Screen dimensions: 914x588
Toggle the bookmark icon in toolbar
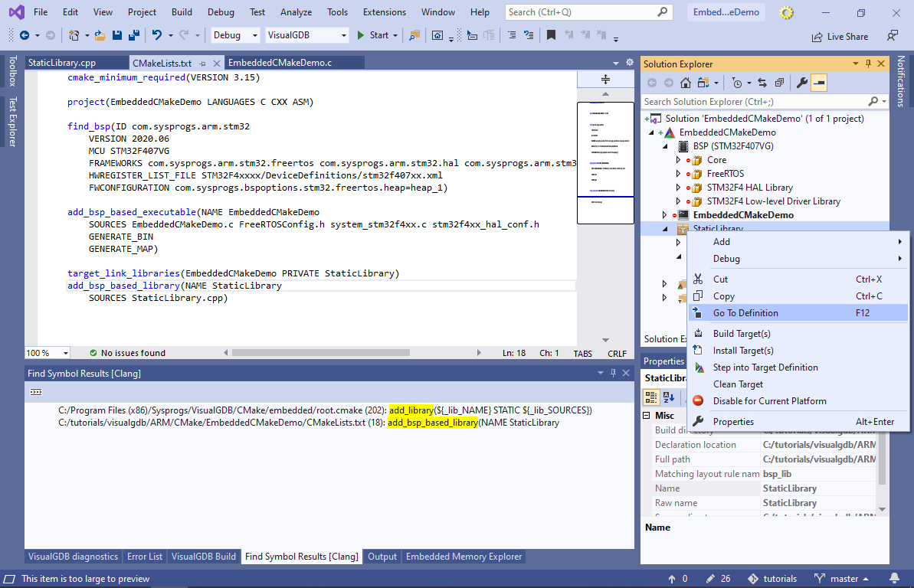click(x=551, y=35)
